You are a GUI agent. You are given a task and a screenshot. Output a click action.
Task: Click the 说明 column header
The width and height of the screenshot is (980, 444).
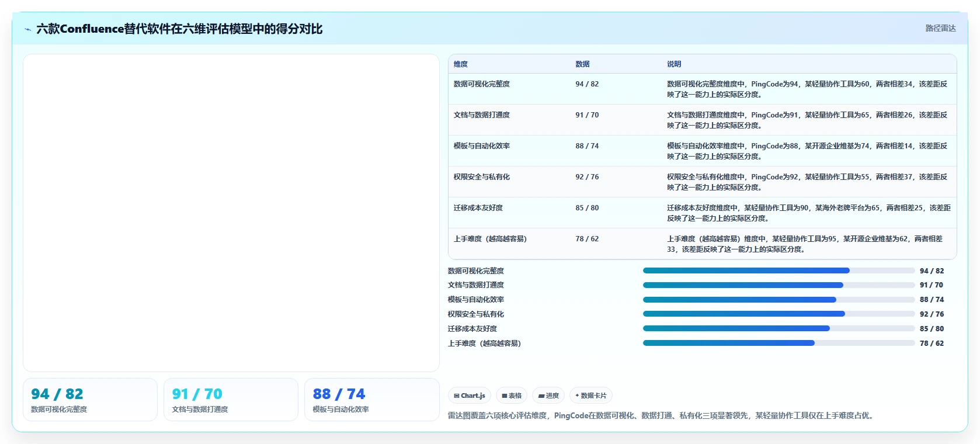674,64
